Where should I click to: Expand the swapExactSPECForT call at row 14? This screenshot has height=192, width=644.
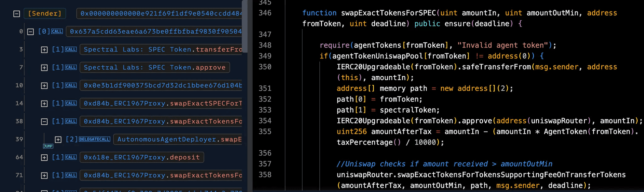tap(44, 104)
